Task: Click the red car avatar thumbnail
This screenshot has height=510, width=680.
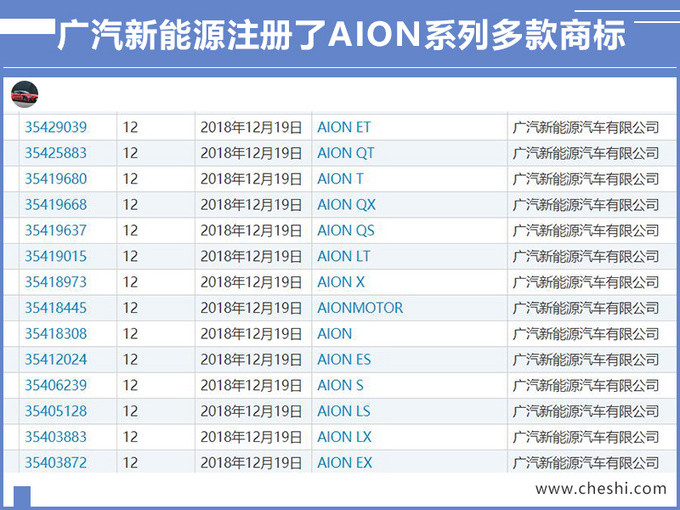Action: (24, 94)
